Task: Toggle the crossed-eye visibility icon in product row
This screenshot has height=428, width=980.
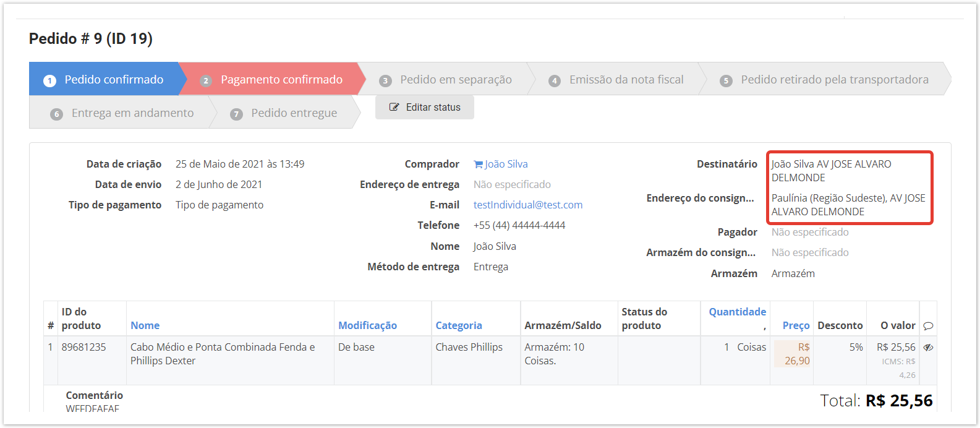Action: pos(928,348)
